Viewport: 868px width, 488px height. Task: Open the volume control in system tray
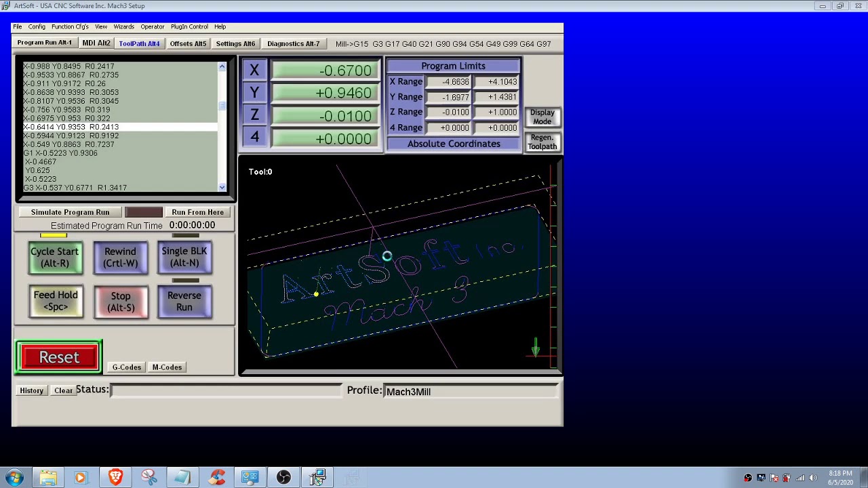[813, 478]
